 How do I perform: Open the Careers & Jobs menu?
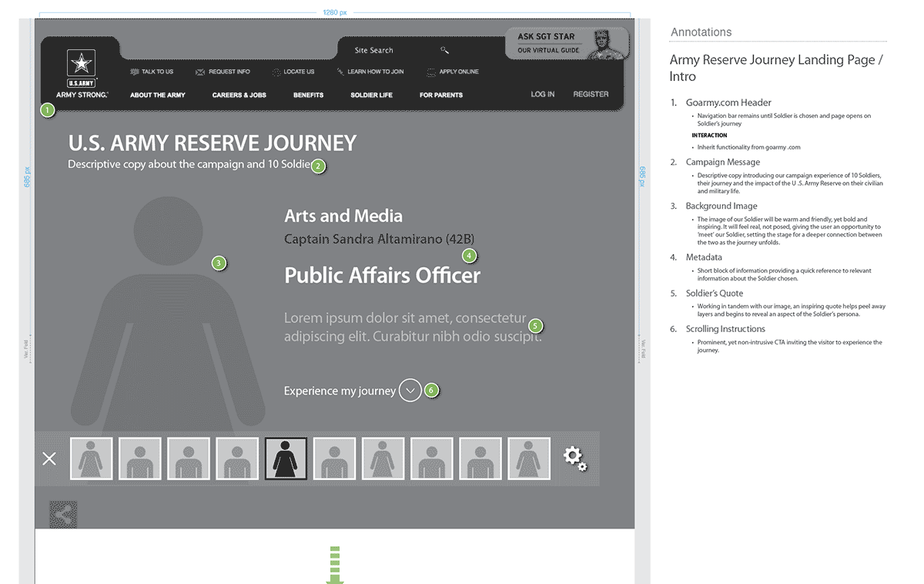(x=239, y=95)
